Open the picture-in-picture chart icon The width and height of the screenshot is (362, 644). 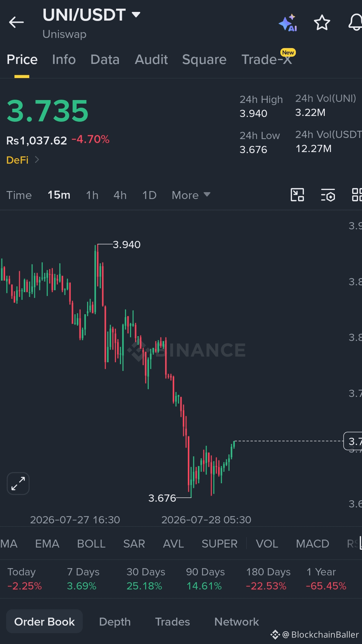(297, 195)
